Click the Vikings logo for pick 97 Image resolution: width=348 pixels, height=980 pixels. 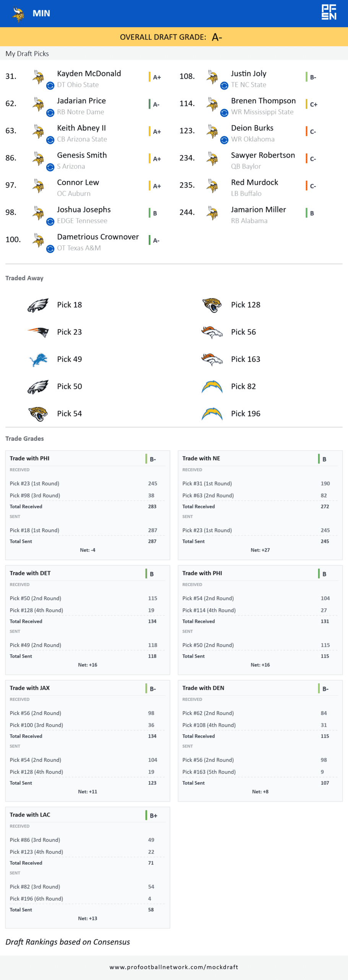(38, 186)
